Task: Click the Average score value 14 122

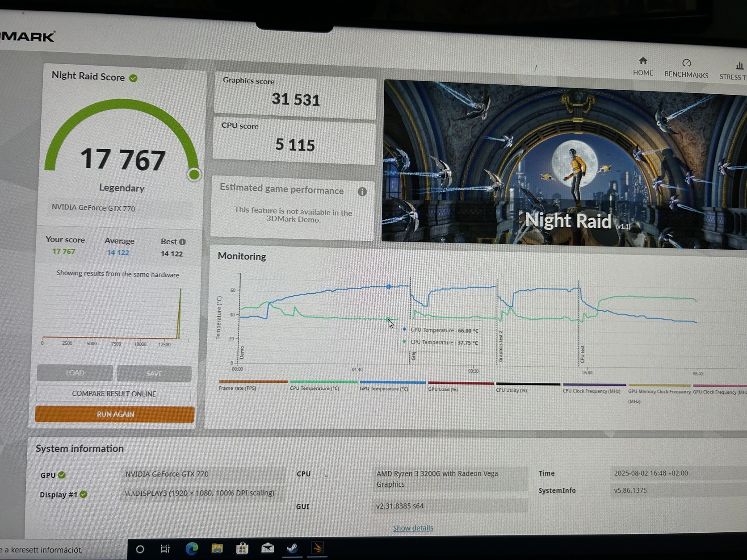Action: tap(118, 252)
